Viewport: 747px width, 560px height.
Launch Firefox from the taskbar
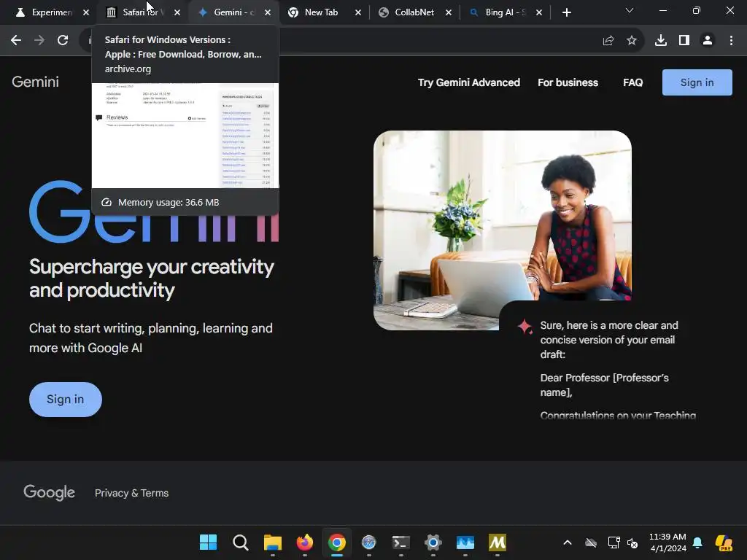point(305,542)
